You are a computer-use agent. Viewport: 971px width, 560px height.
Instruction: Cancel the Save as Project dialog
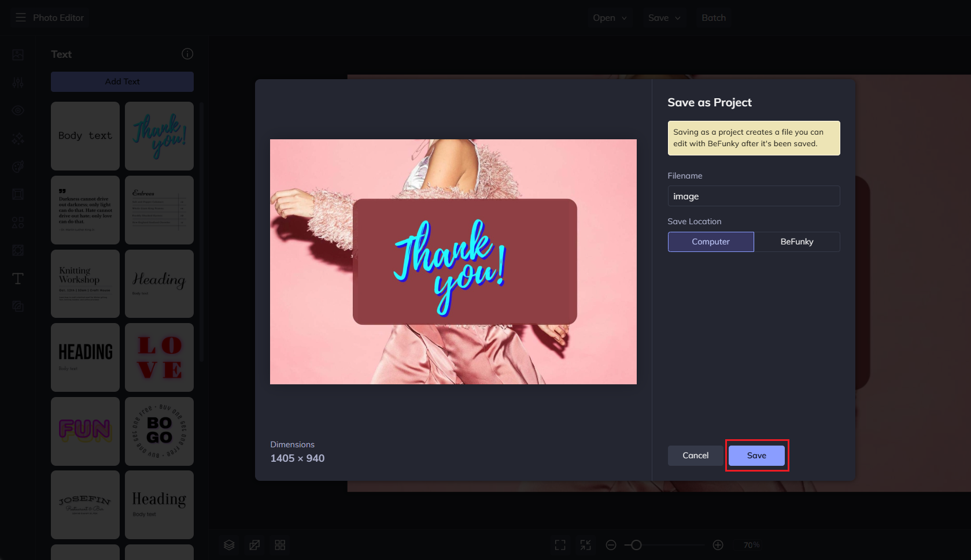[695, 455]
